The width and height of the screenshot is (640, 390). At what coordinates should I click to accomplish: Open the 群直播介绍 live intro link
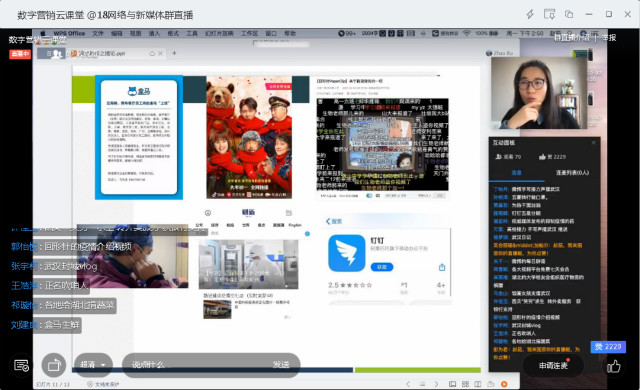(572, 38)
